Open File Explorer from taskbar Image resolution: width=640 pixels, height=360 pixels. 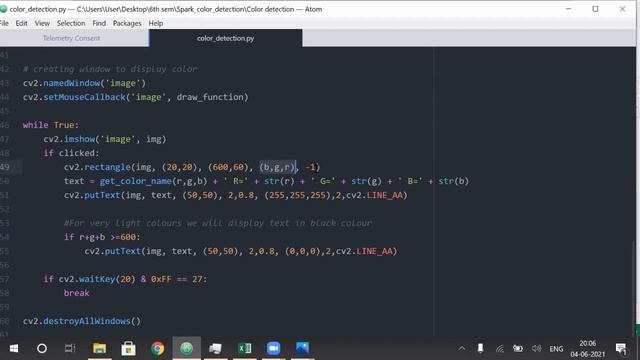coord(100,348)
